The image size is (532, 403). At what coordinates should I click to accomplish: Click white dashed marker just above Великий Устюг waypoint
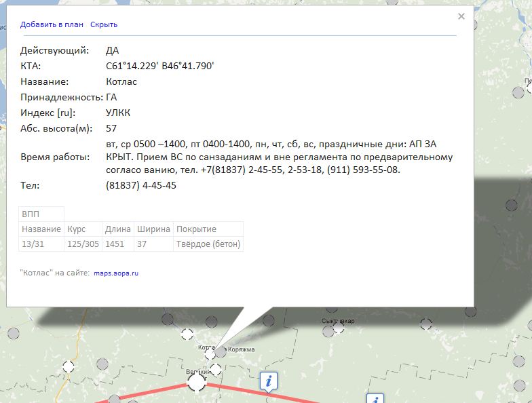point(216,369)
